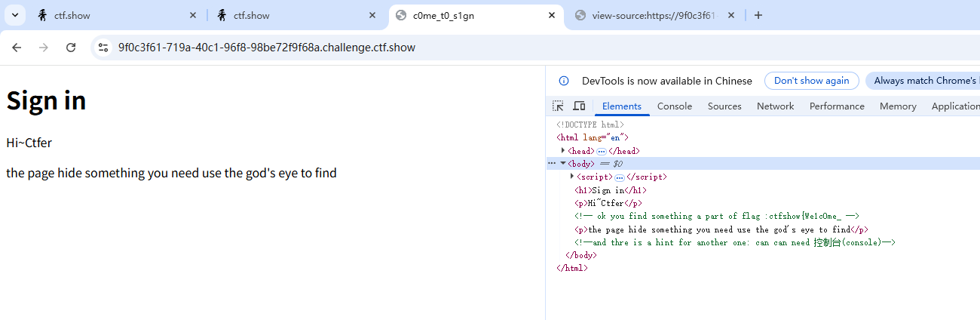Select the DOCTYPE html line
Screen dimensions: 980x320
click(x=590, y=125)
